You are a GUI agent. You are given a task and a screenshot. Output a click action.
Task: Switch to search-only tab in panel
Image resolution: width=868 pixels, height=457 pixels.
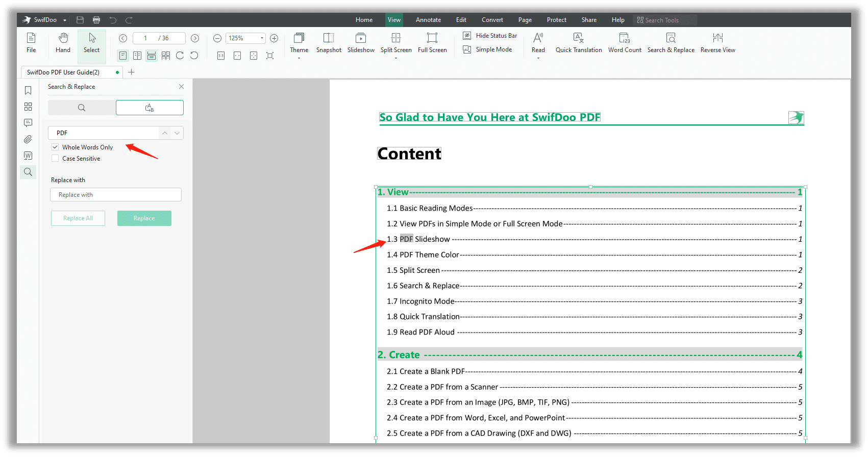tap(82, 108)
